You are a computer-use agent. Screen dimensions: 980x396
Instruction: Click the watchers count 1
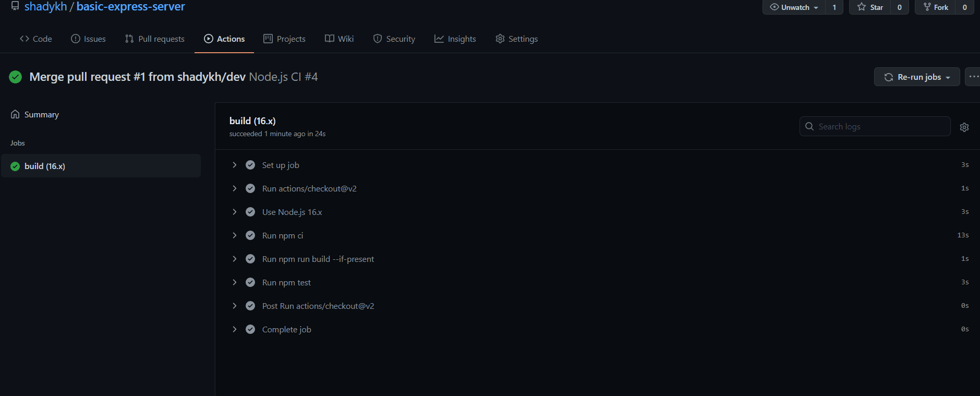(x=834, y=7)
